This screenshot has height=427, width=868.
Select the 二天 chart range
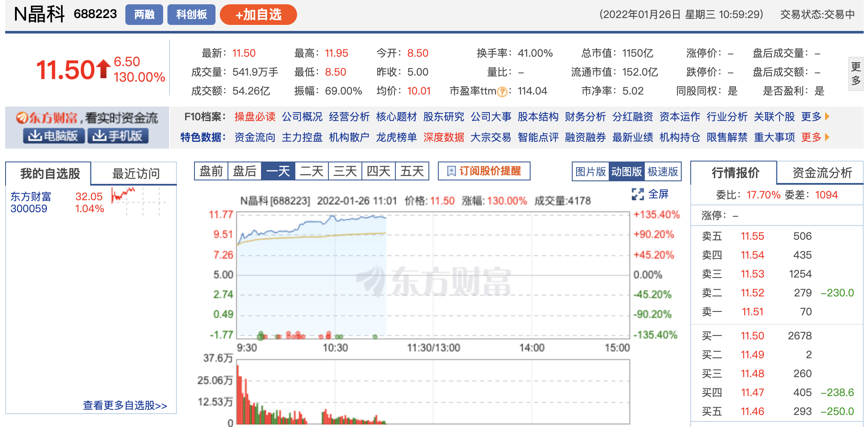pyautogui.click(x=312, y=171)
